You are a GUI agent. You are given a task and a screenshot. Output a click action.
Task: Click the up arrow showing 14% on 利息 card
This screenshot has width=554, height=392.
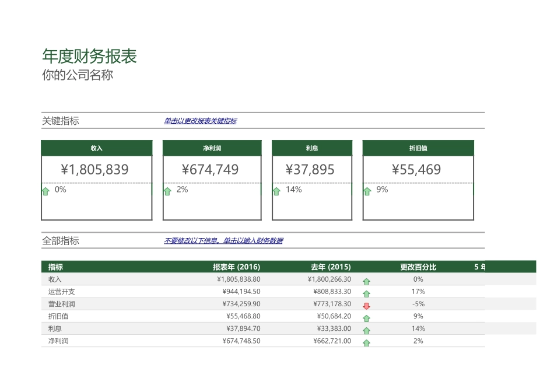[276, 190]
